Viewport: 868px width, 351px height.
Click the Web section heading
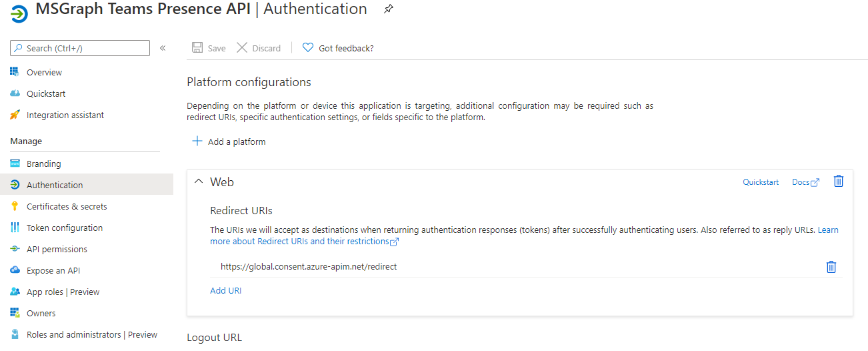[x=222, y=182]
